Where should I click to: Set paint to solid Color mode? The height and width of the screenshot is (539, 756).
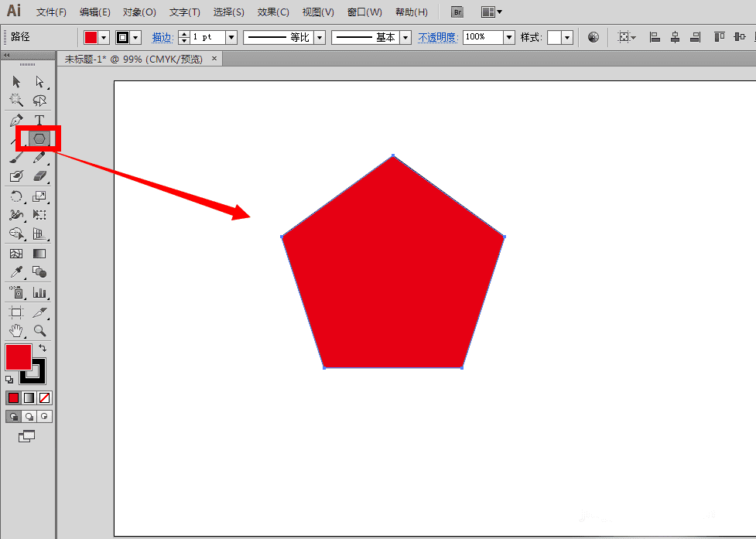tap(13, 397)
